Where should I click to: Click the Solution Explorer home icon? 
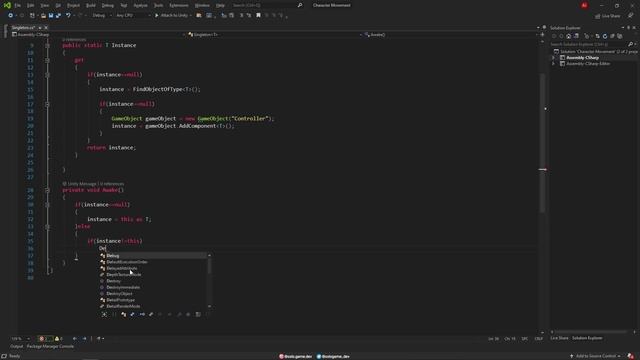(569, 36)
